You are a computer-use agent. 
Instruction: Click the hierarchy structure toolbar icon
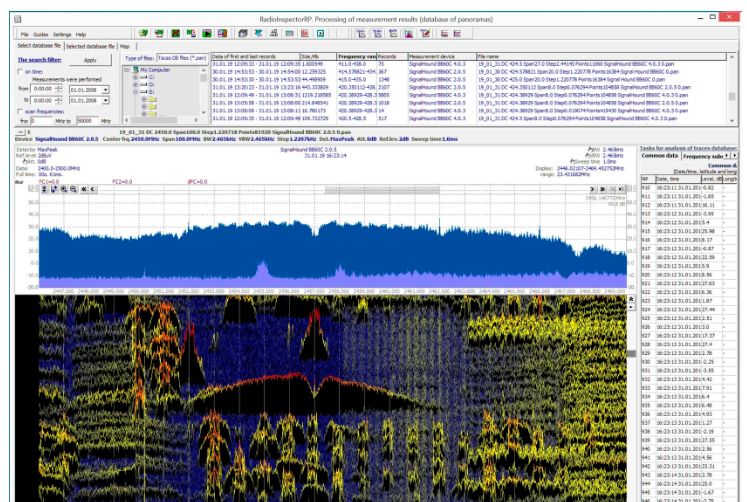point(274,33)
